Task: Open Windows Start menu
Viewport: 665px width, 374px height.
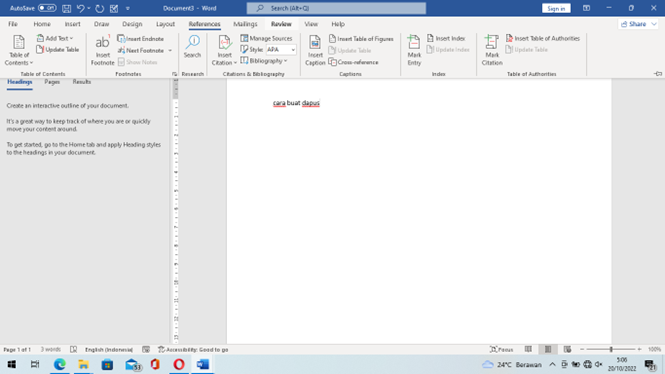Action: pos(11,364)
